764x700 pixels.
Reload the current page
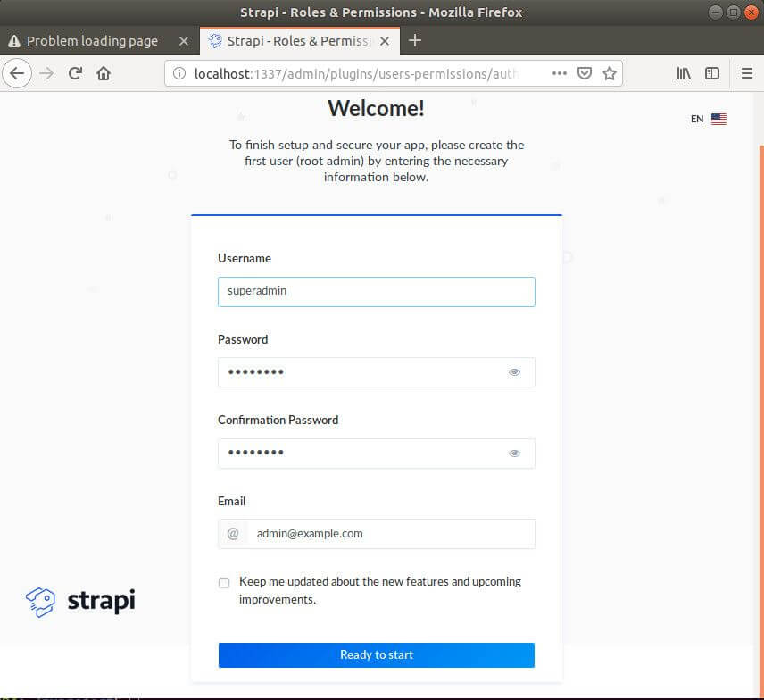pos(76,73)
